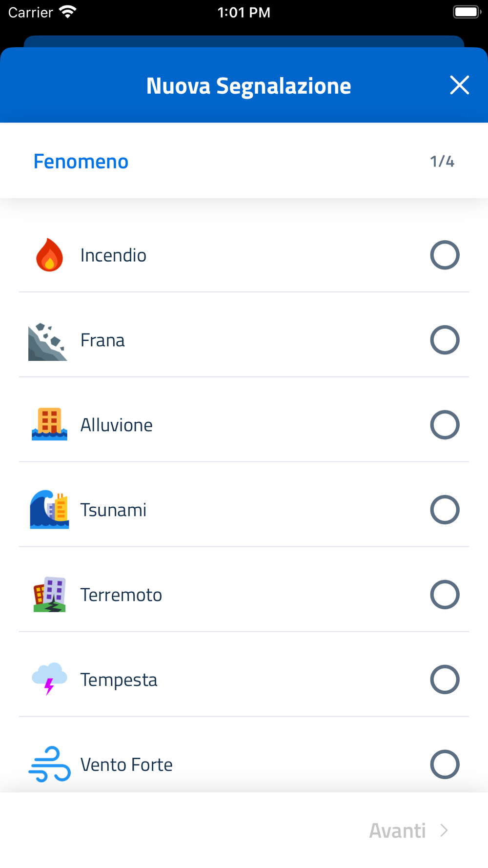Select the Frana radio button

tap(445, 340)
